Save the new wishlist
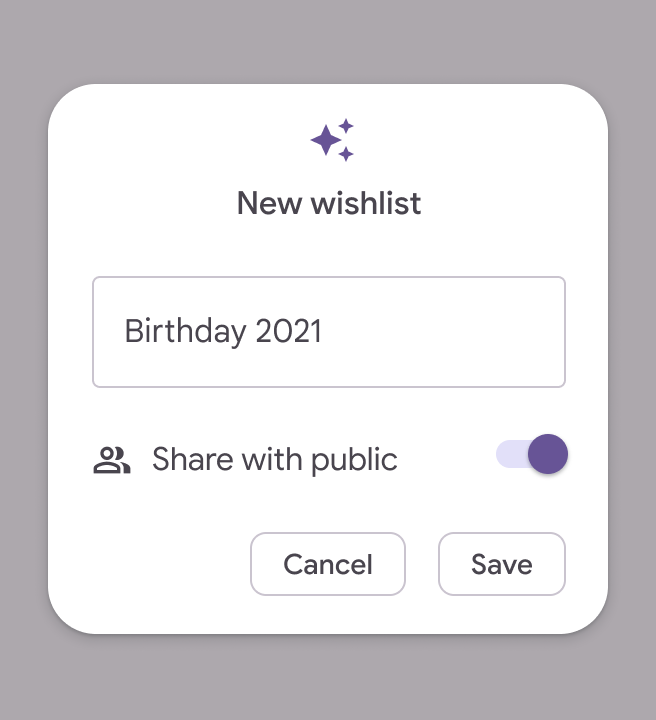This screenshot has height=720, width=656. [x=502, y=564]
